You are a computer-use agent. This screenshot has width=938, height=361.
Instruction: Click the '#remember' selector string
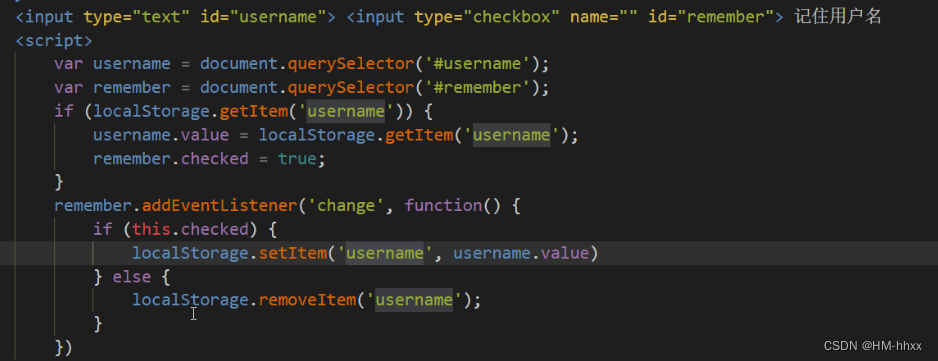coord(477,88)
